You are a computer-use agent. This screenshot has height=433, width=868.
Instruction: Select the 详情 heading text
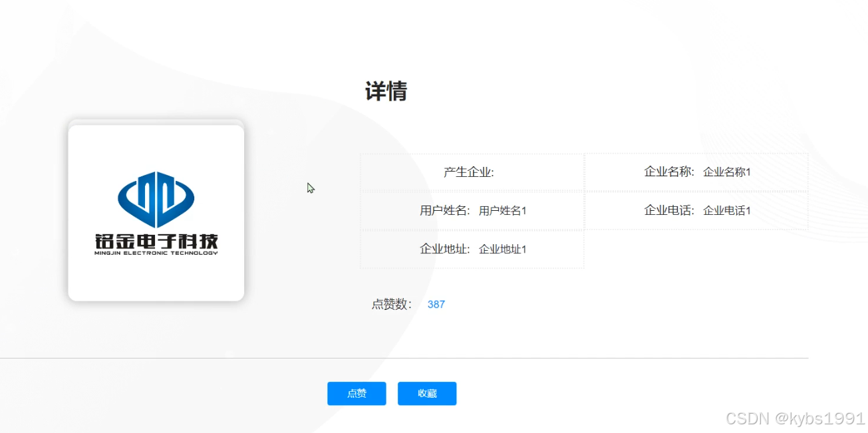point(386,91)
